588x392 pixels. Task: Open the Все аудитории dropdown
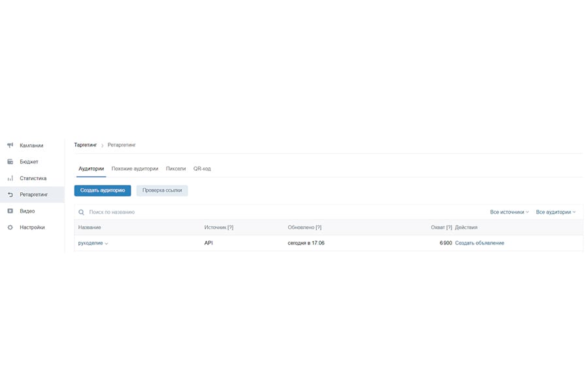tap(555, 212)
